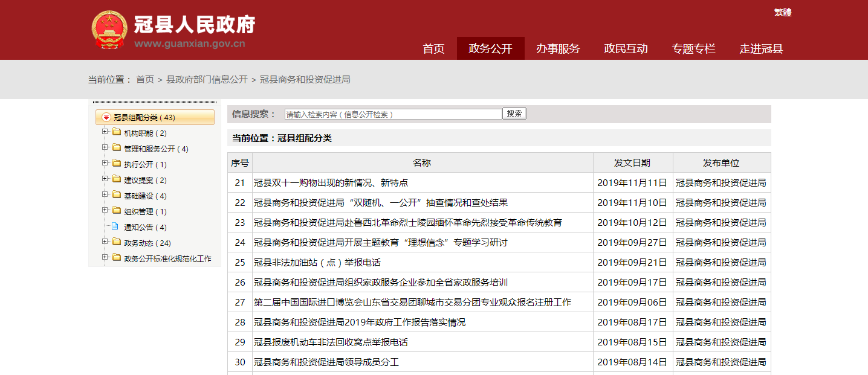
Task: Switch to traditional Chinese via 繁體 link
Action: (783, 13)
